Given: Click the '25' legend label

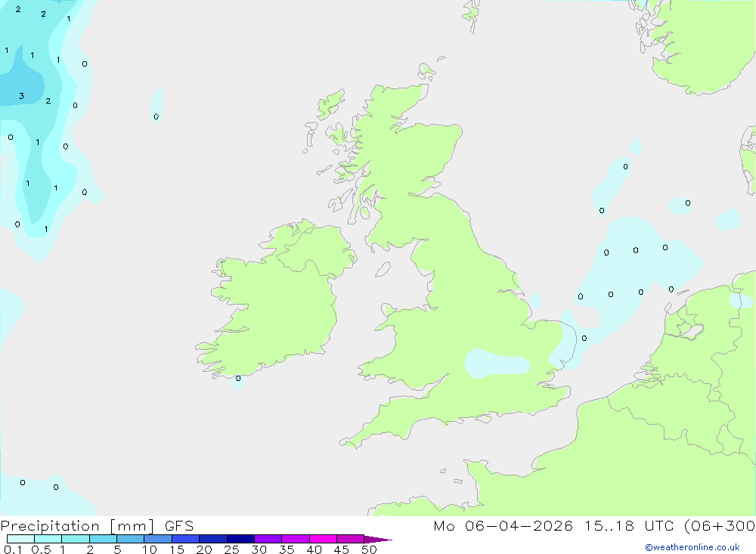Looking at the screenshot, I should pos(231,549).
